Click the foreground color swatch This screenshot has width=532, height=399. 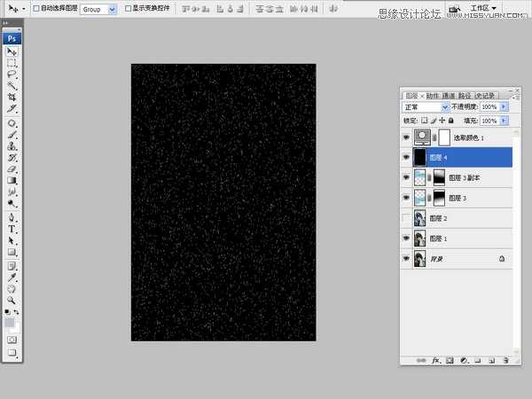pyautogui.click(x=10, y=323)
